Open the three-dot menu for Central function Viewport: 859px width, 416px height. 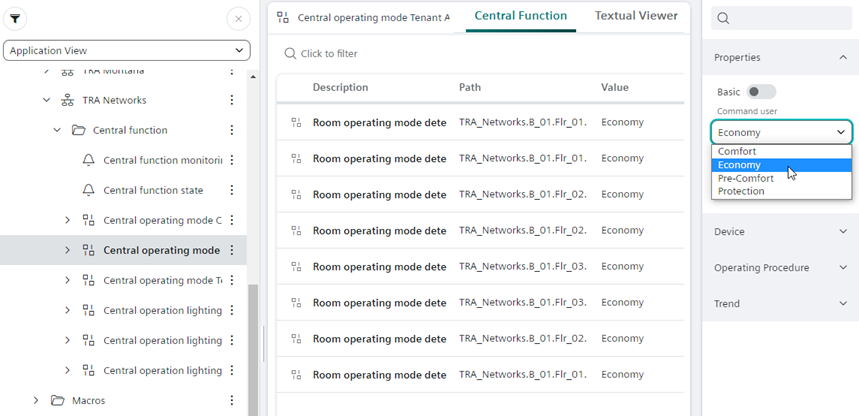[x=232, y=130]
